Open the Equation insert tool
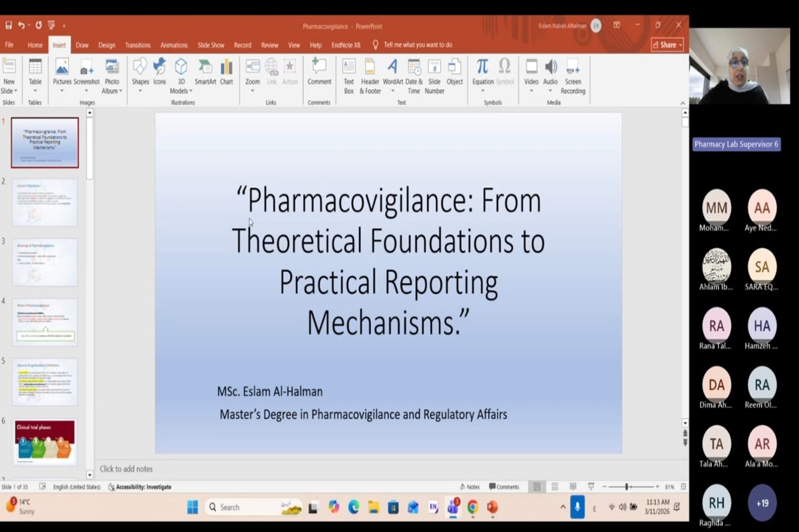This screenshot has height=532, width=799. click(483, 72)
